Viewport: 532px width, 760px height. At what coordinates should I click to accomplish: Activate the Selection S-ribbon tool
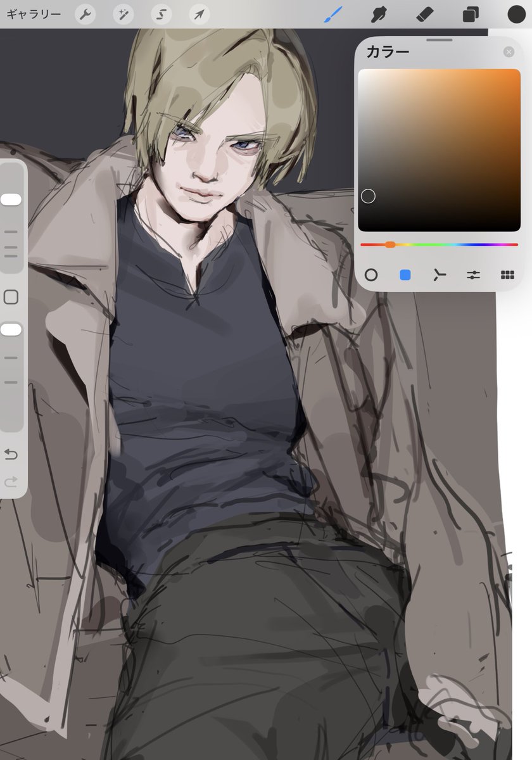pos(161,14)
